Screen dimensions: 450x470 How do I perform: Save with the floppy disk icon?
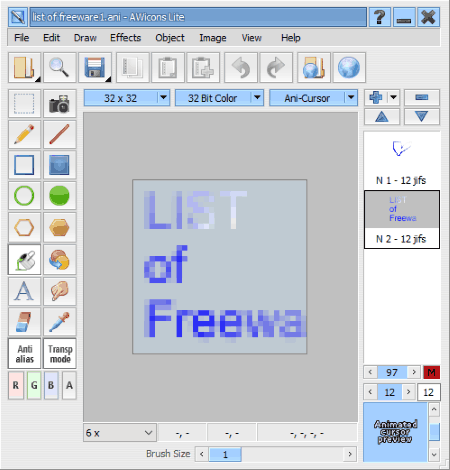click(x=95, y=67)
